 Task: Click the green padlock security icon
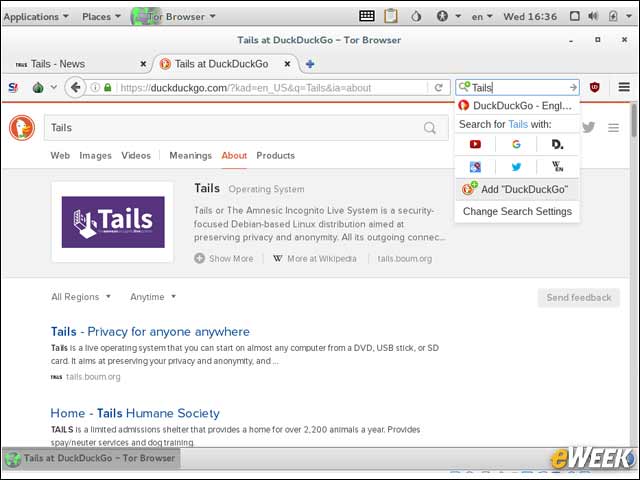(x=107, y=87)
